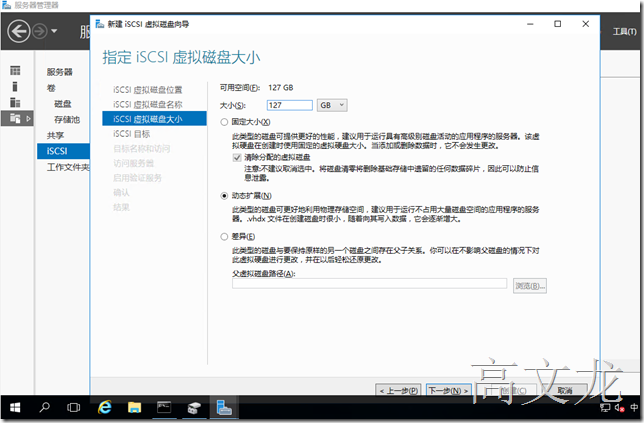Open the navigation history dropdown arrow
The height and width of the screenshot is (423, 644).
pos(54,31)
